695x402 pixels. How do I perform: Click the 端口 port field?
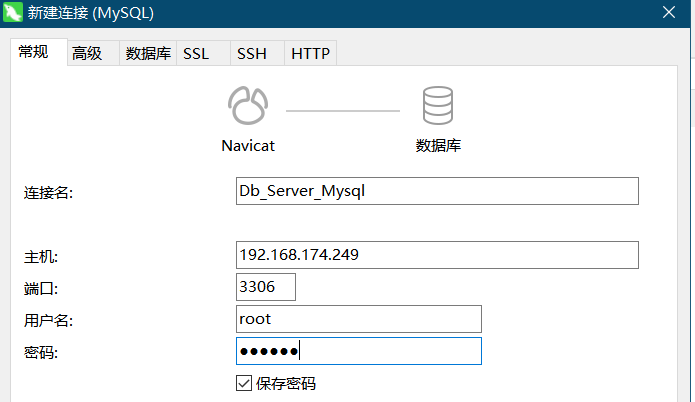click(266, 287)
